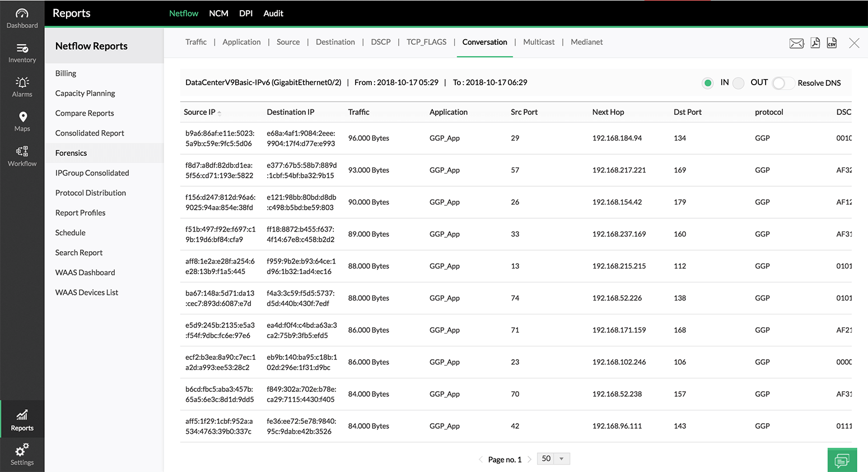Open the Protocol Distribution report link
868x472 pixels.
click(91, 193)
